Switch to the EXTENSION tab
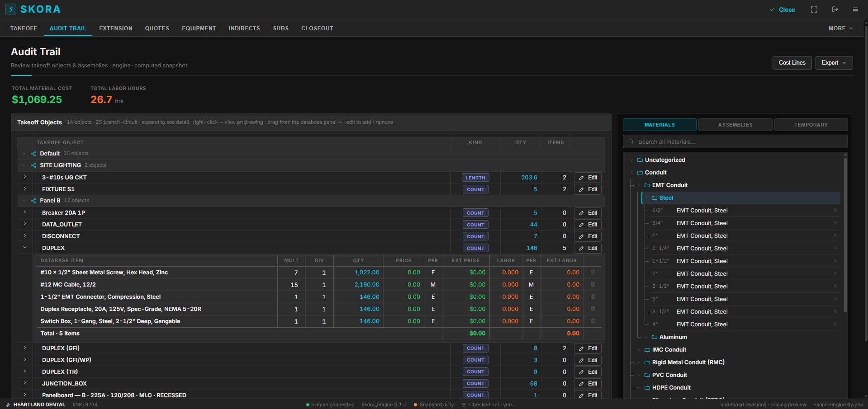The image size is (868, 409). coord(116,28)
